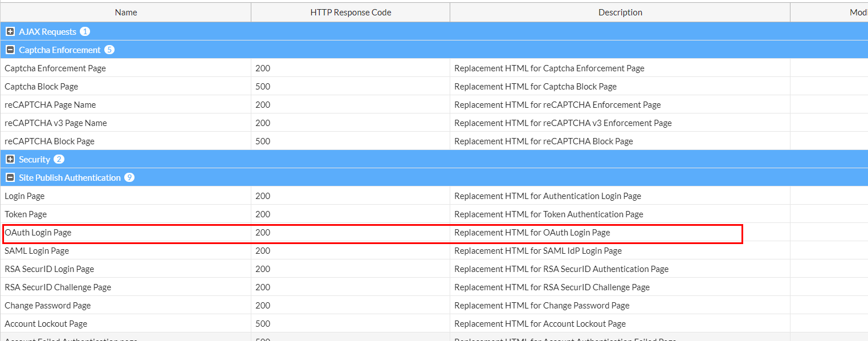Click description Replacement HTML for Token Authentication Page
This screenshot has height=341, width=868.
pos(549,214)
